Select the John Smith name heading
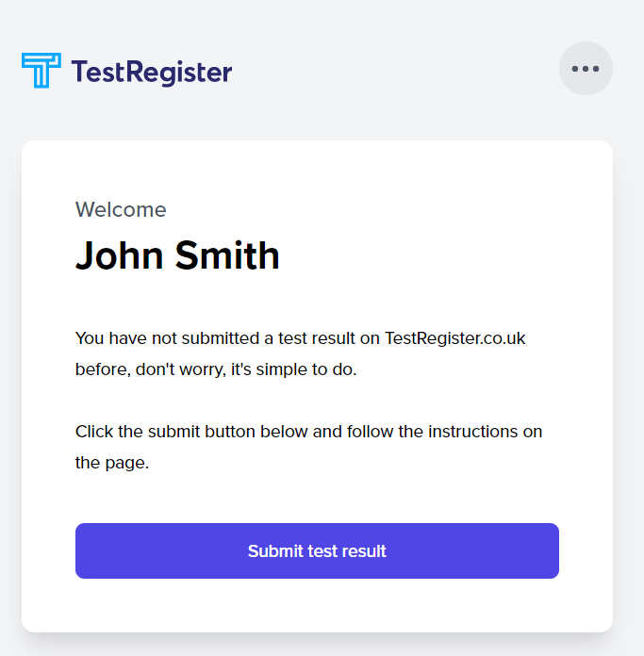The width and height of the screenshot is (644, 656). coord(177,255)
